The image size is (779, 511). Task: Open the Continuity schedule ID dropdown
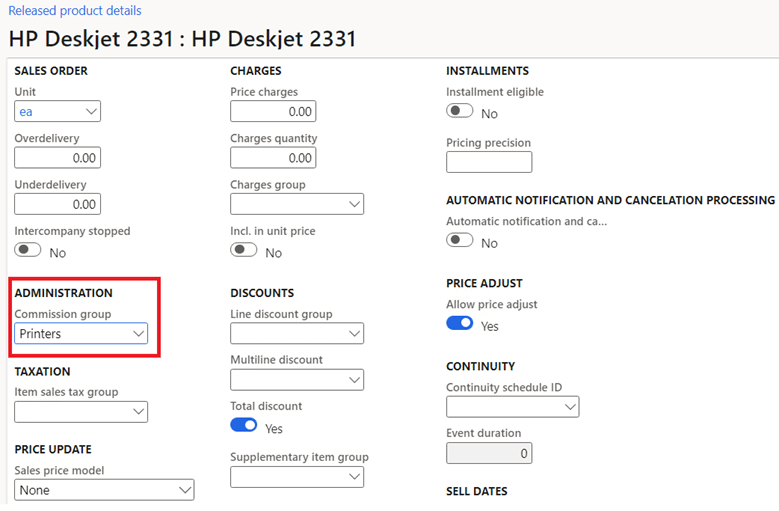(x=512, y=407)
